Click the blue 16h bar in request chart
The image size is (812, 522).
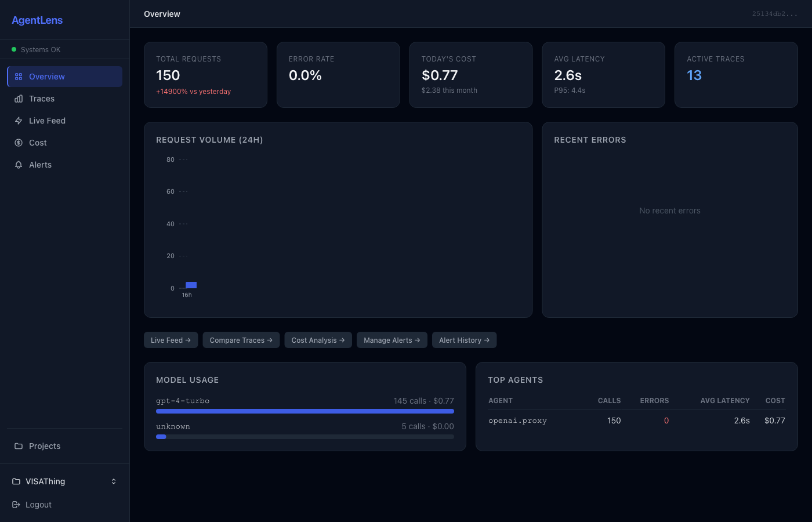pos(191,285)
